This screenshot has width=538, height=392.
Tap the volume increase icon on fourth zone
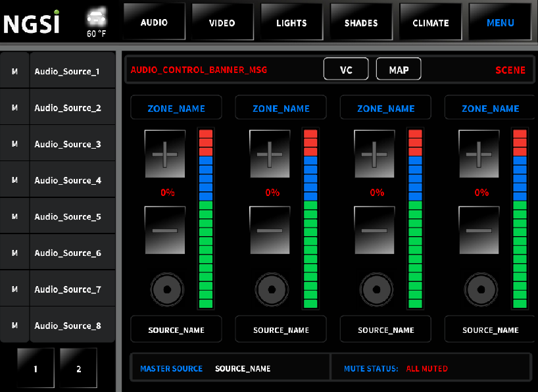(478, 154)
